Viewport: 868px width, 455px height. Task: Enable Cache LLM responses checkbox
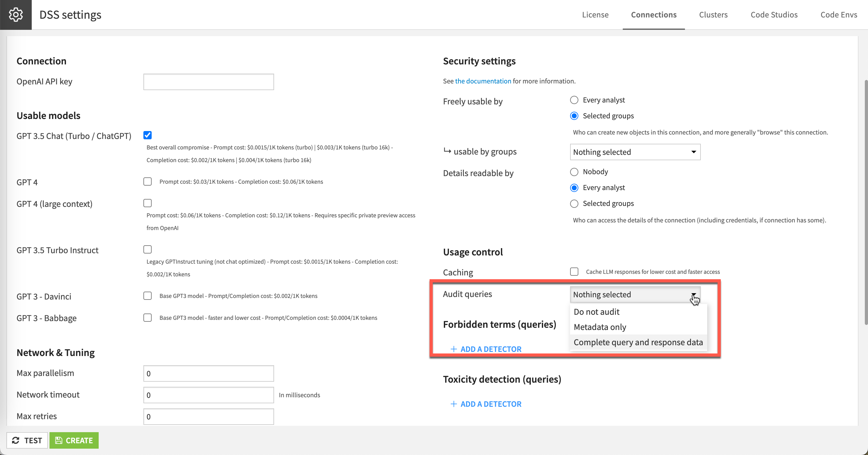574,272
